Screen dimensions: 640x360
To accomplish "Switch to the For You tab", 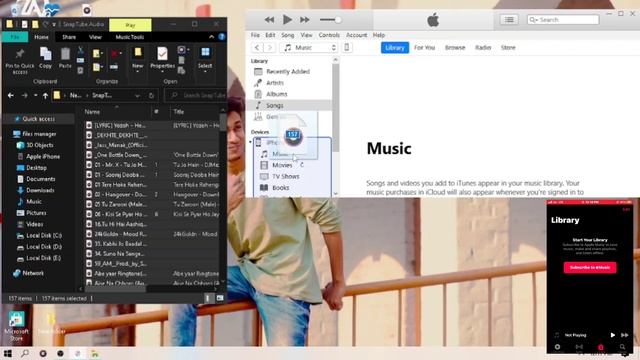I will (424, 48).
